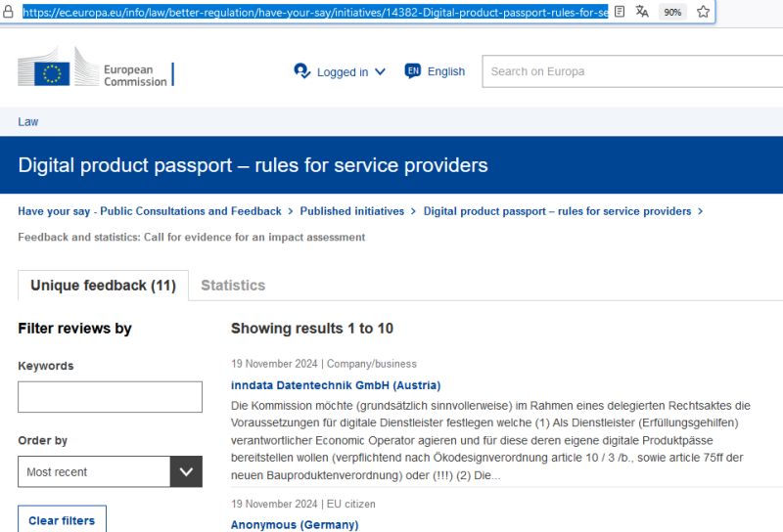
Task: Open inndata Datentechnik GmbH (Austria) feedback
Action: [x=336, y=385]
